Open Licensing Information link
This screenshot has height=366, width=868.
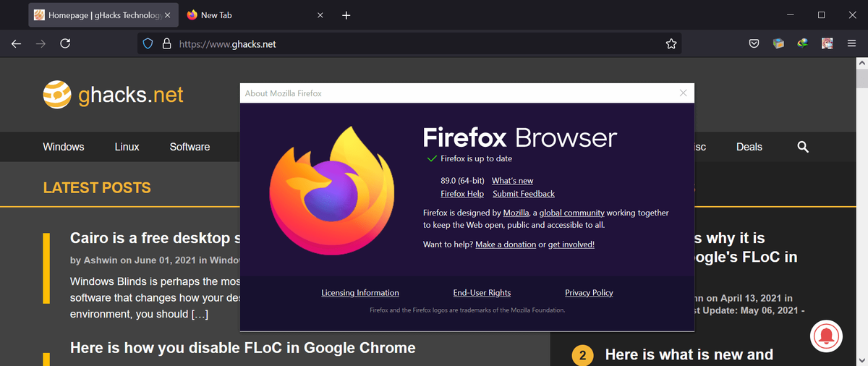click(360, 293)
